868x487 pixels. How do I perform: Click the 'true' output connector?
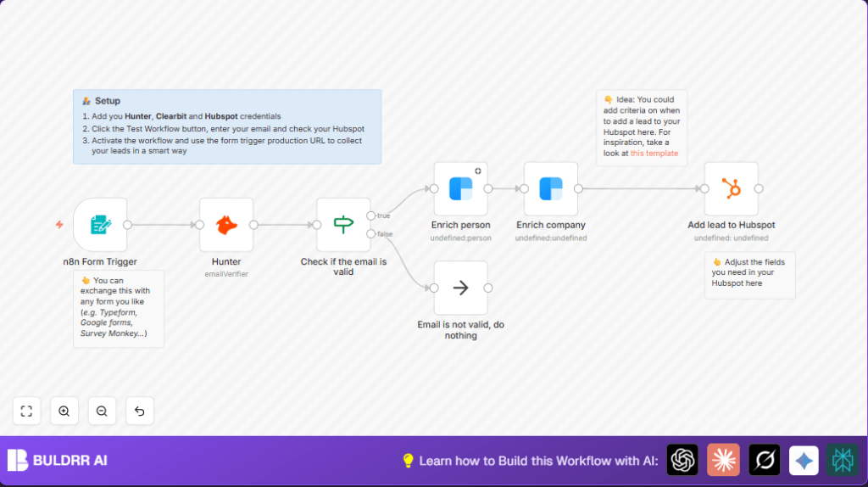371,216
